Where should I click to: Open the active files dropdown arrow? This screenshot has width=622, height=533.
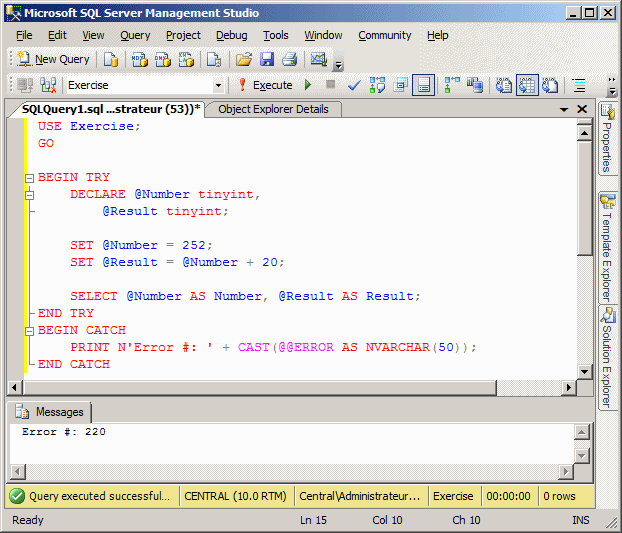[564, 109]
